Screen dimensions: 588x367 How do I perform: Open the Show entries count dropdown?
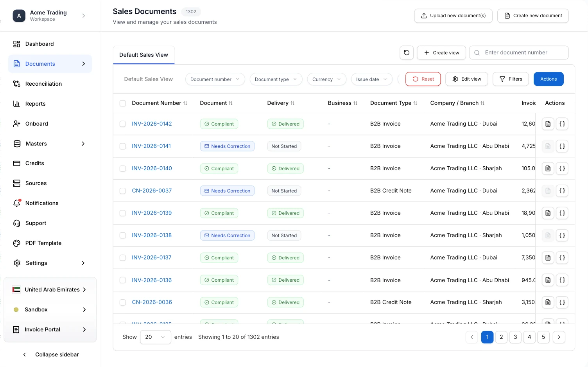click(x=155, y=337)
